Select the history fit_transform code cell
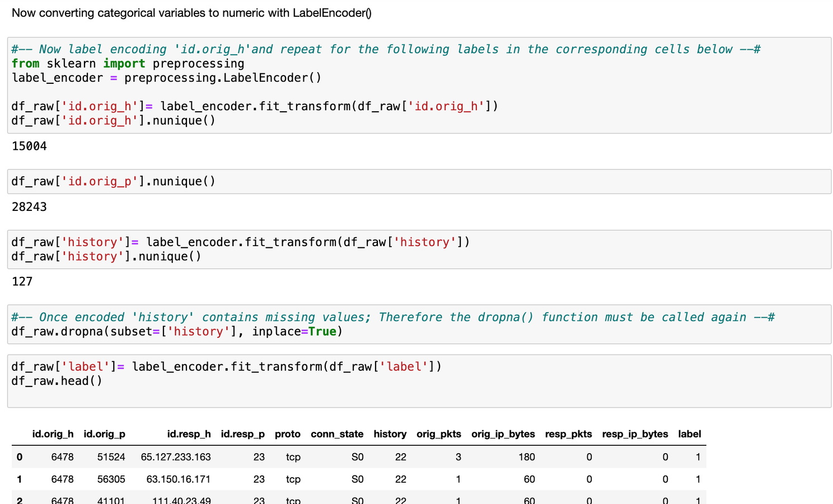This screenshot has width=833, height=504. tap(419, 249)
